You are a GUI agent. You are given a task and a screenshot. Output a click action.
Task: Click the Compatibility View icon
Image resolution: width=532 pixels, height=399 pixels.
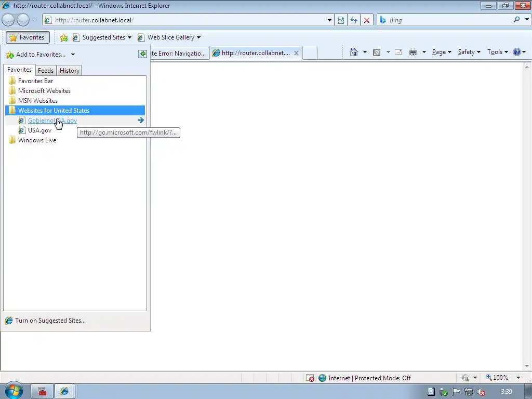tap(341, 20)
